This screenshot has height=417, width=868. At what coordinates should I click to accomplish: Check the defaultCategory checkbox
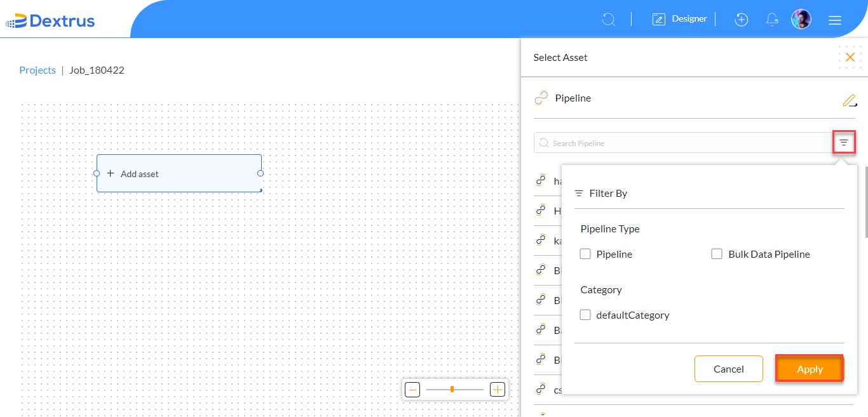tap(586, 315)
